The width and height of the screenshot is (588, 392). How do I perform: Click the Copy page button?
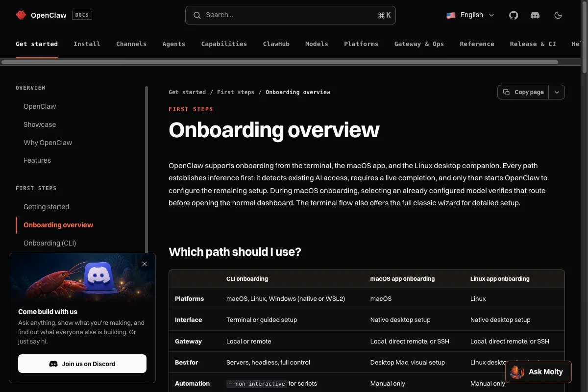pos(523,92)
